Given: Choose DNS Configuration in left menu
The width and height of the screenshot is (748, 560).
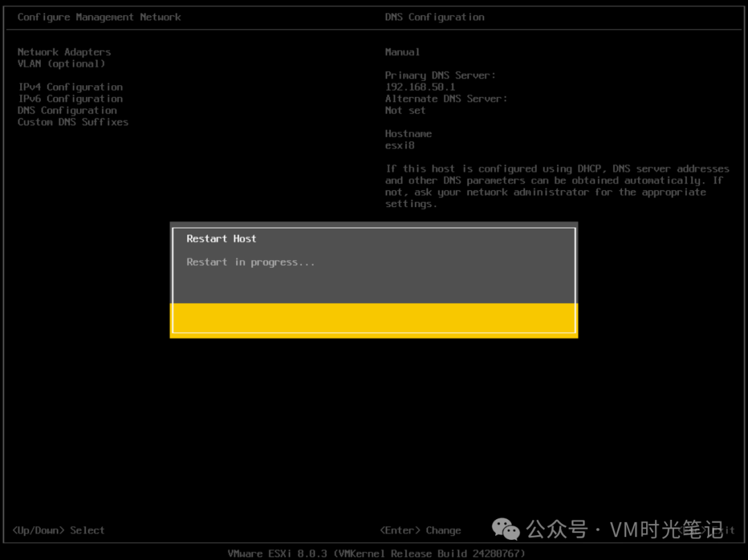Looking at the screenshot, I should tap(66, 110).
